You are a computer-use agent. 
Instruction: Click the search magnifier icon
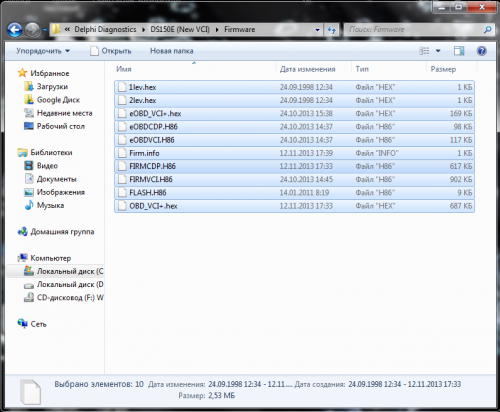(x=488, y=30)
